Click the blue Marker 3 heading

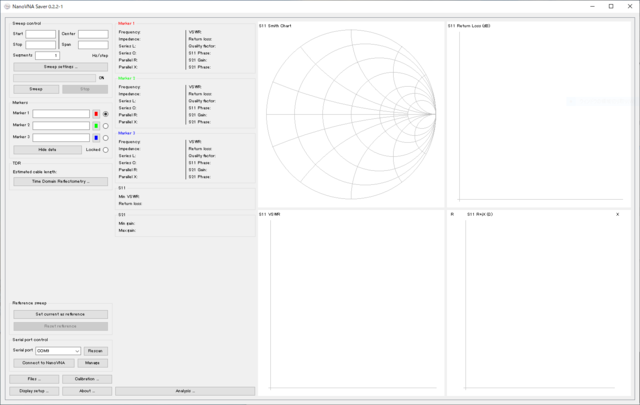126,133
